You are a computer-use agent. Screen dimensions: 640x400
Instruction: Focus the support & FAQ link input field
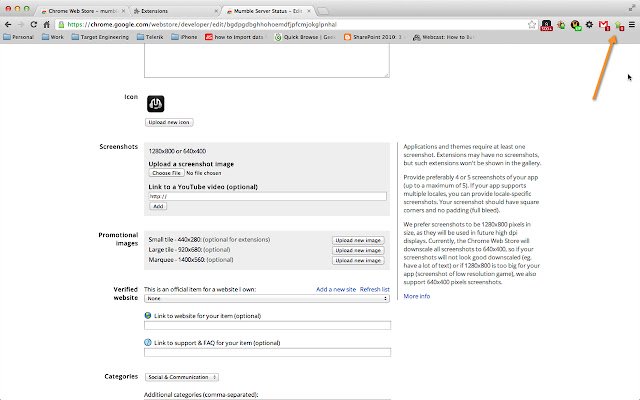tap(267, 352)
